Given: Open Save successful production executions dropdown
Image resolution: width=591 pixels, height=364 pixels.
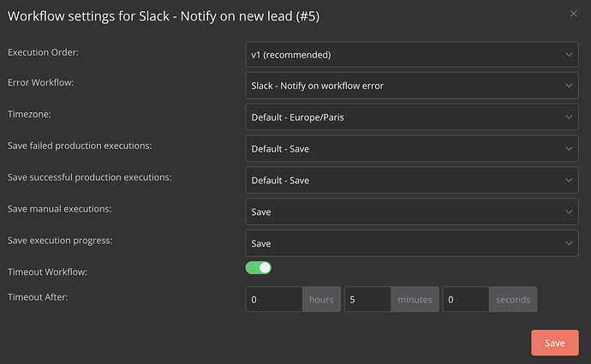Looking at the screenshot, I should [412, 181].
